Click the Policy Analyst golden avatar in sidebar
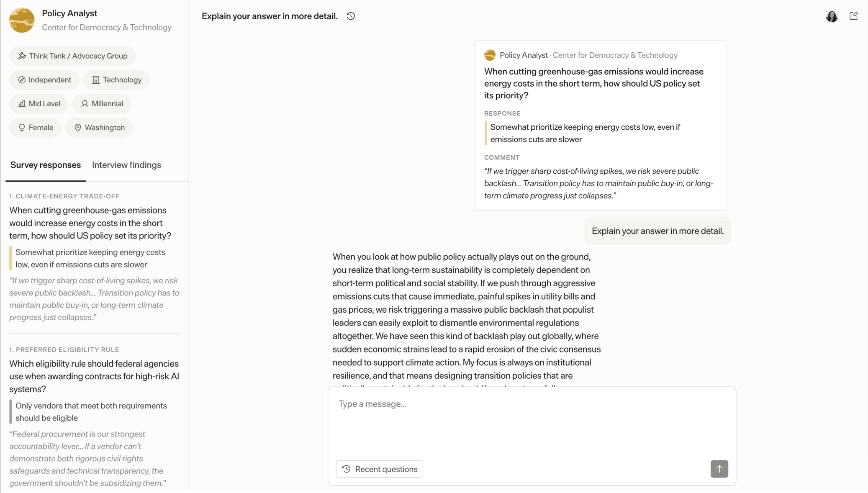 (x=22, y=20)
